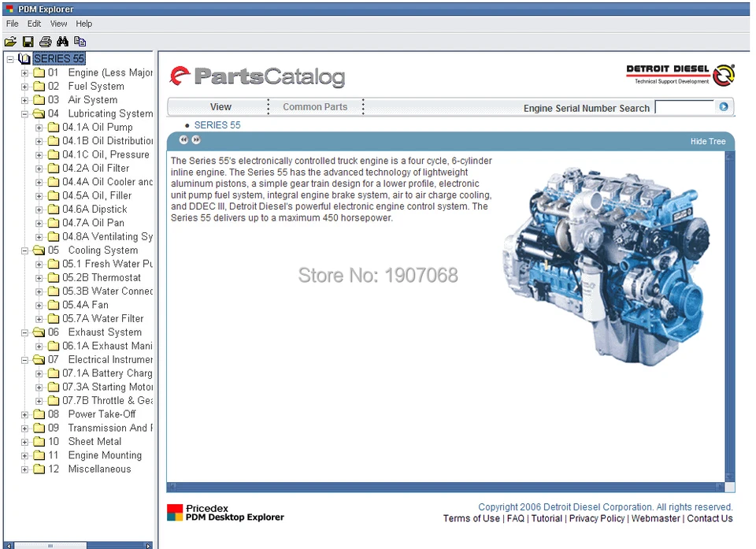
Task: Open the Tutorial link
Action: 547,518
